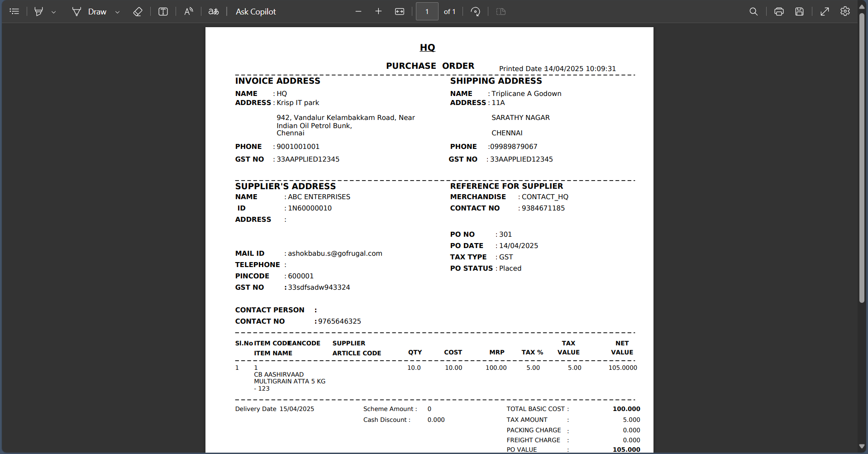Select the Highlight tool

pos(39,12)
